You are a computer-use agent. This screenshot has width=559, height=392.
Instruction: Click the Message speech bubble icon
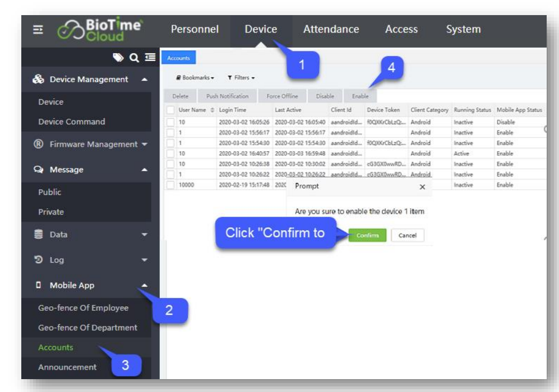[38, 170]
